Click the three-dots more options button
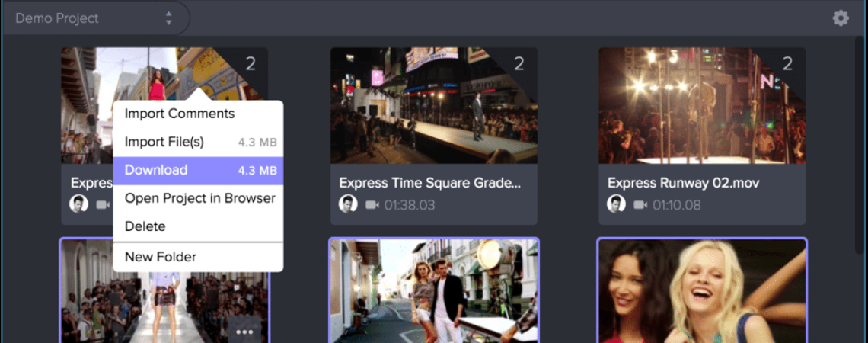 point(244,332)
